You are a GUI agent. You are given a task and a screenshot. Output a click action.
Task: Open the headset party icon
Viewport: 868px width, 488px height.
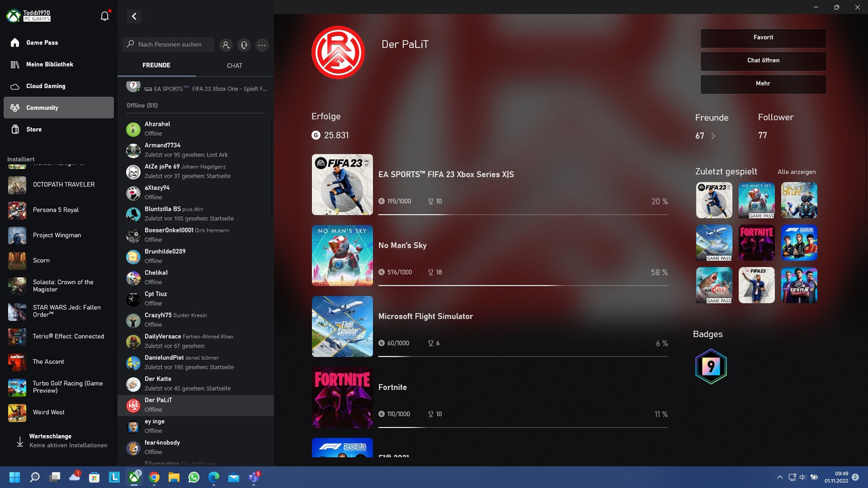244,45
